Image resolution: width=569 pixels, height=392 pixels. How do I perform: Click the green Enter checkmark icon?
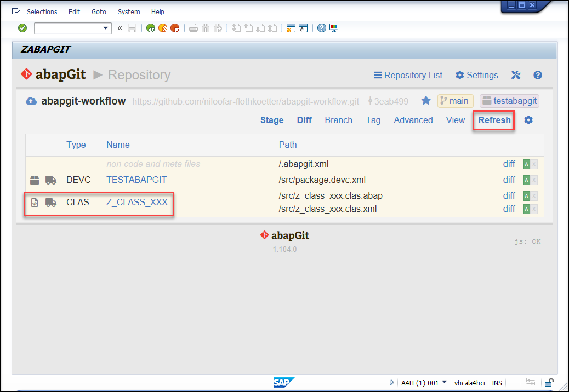[22, 28]
